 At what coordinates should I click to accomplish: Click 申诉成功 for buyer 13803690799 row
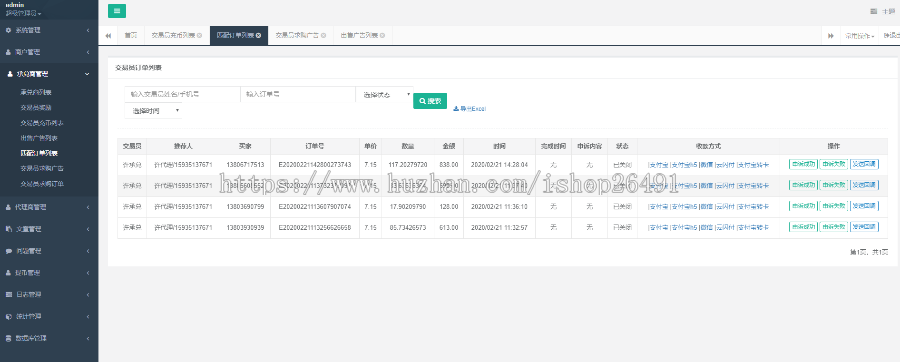[x=803, y=206]
